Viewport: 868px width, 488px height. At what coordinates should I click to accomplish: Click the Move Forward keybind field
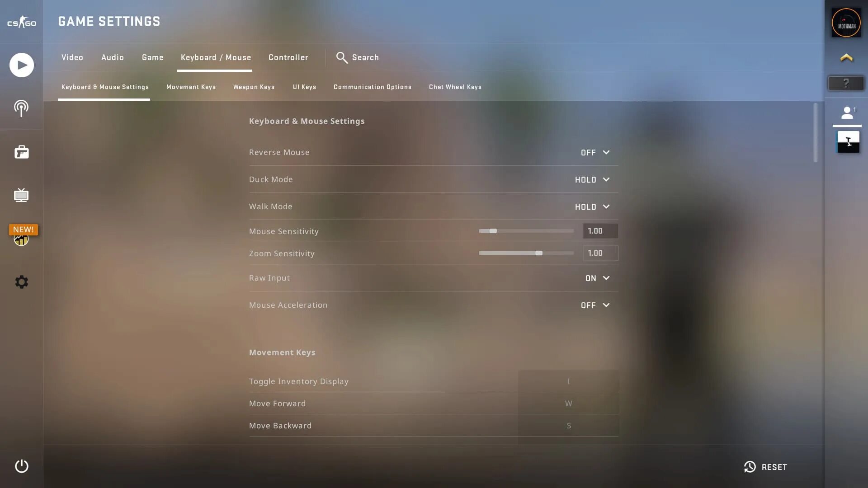click(x=568, y=403)
